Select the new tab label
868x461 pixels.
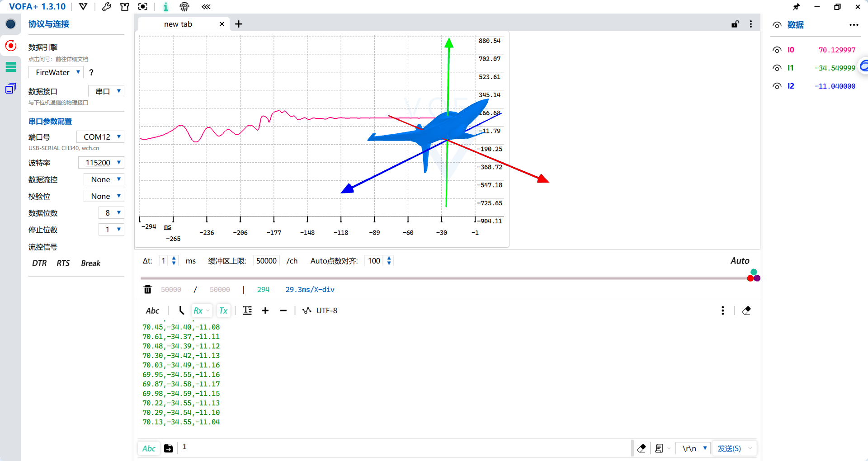(x=178, y=24)
